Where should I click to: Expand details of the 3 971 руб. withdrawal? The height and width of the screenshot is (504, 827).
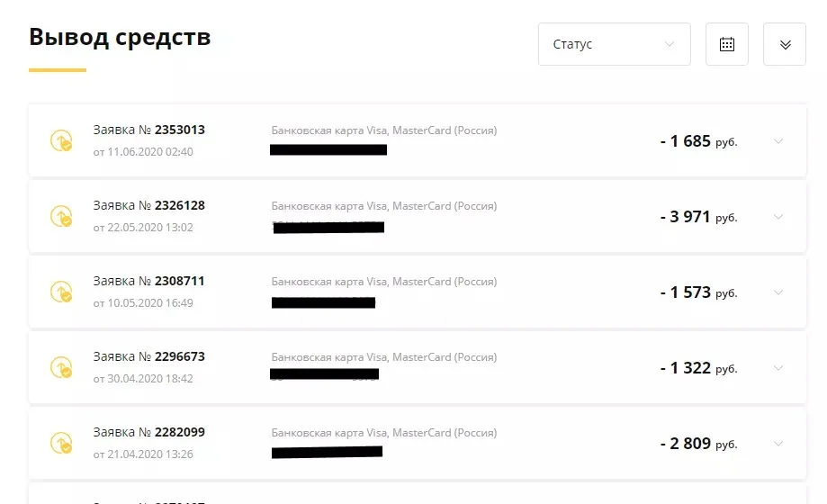pyautogui.click(x=778, y=217)
